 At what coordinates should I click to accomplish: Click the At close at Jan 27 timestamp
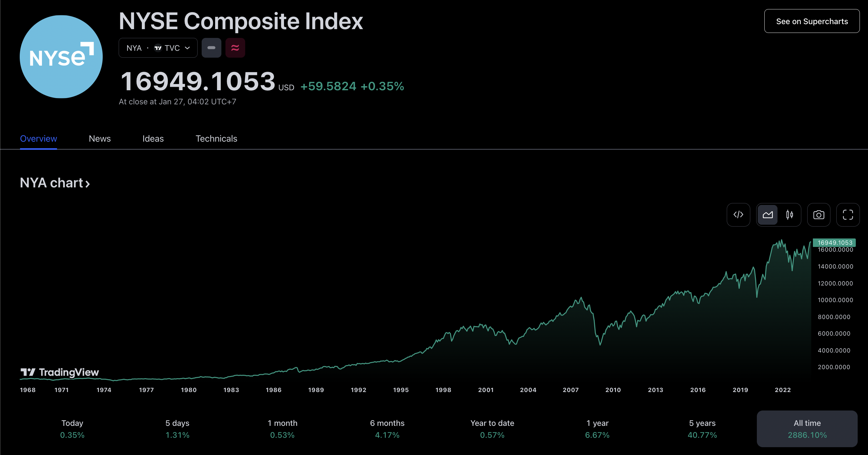(x=178, y=102)
